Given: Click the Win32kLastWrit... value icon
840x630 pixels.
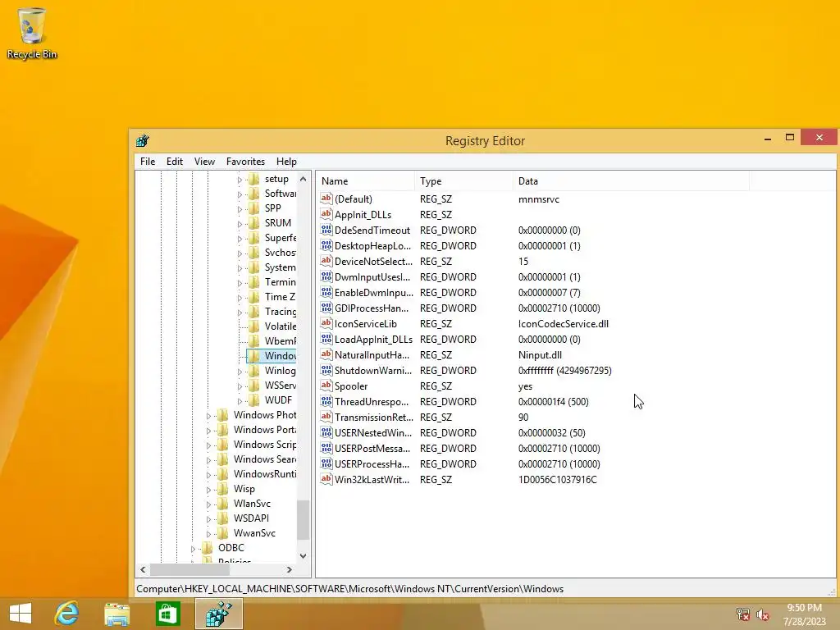Looking at the screenshot, I should pos(326,479).
